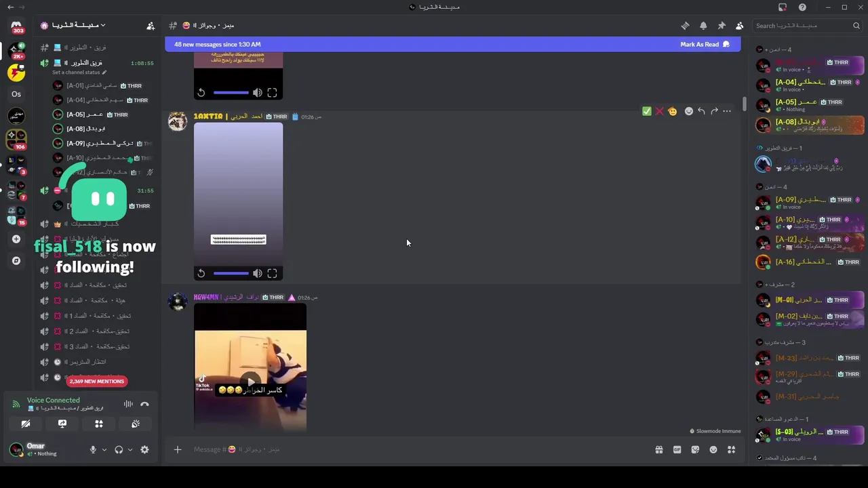Open microphone input options chevron
This screenshot has width=868, height=488.
(x=104, y=450)
